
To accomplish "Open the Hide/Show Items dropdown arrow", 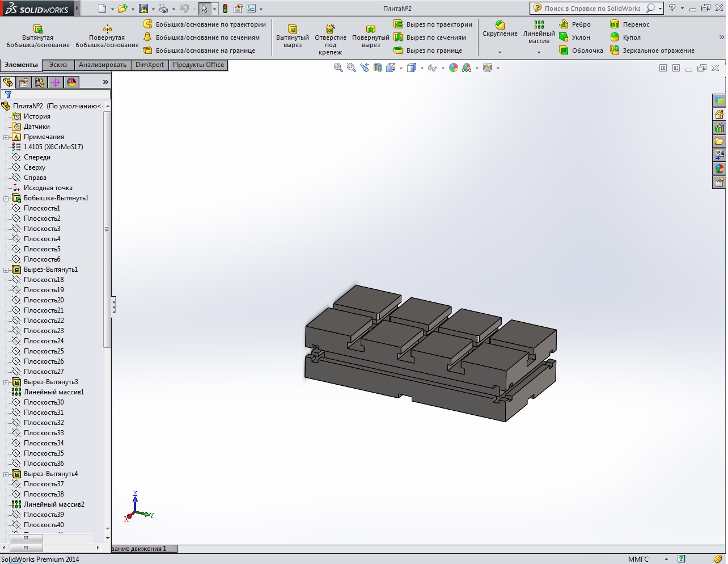I will 443,68.
